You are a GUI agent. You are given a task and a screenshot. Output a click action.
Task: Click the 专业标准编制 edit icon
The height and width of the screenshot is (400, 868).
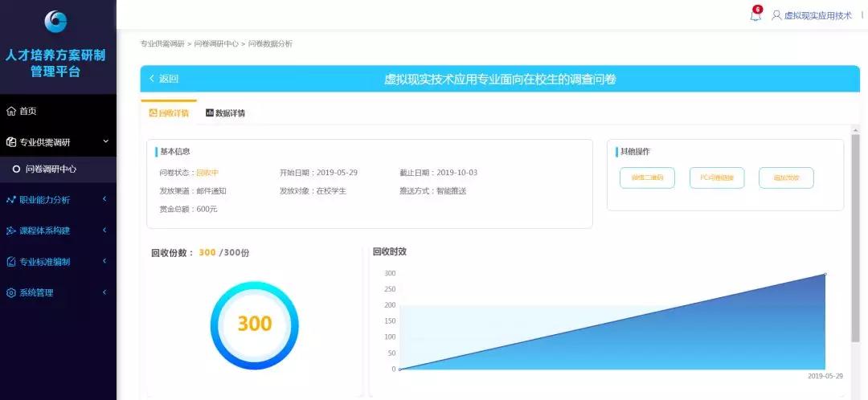click(11, 262)
